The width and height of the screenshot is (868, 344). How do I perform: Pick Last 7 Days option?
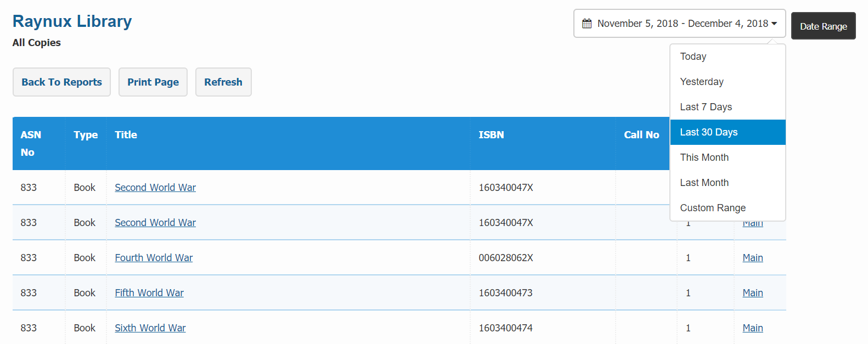[x=728, y=107]
